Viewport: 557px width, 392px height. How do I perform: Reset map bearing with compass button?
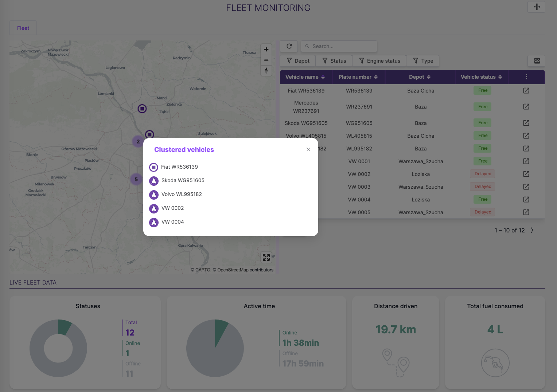[266, 71]
